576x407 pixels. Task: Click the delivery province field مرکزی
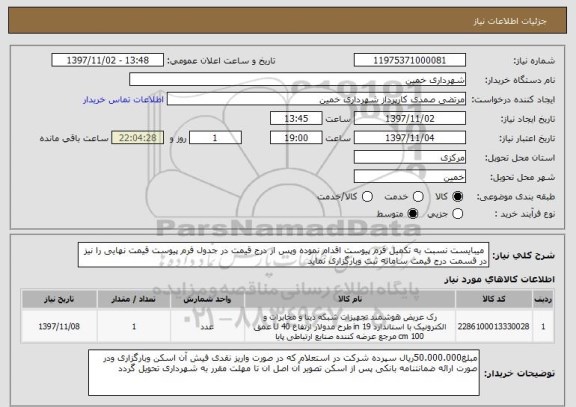tap(410, 158)
